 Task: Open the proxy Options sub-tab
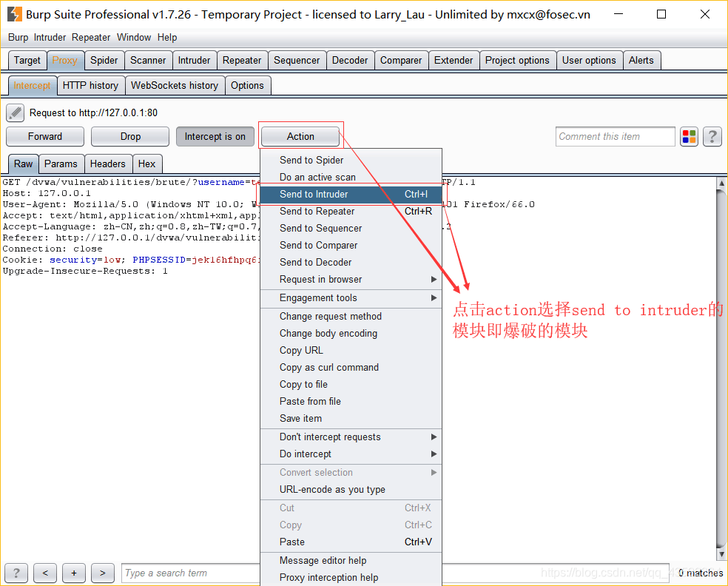click(247, 85)
